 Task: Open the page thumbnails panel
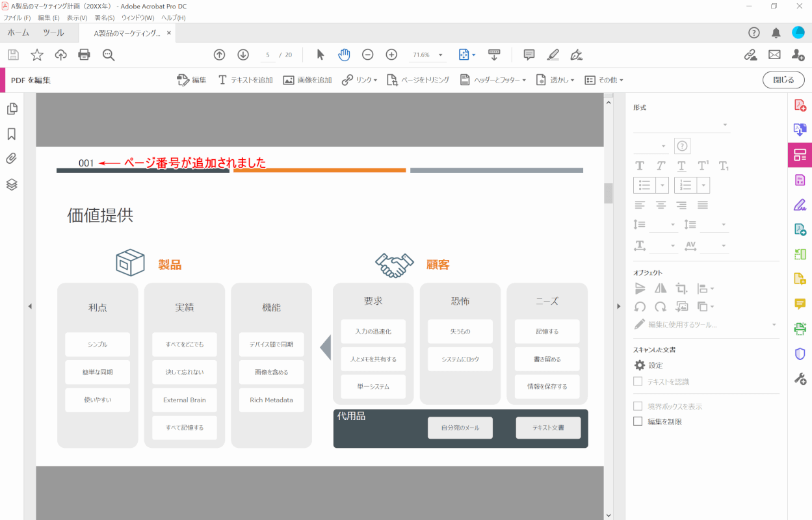click(12, 109)
